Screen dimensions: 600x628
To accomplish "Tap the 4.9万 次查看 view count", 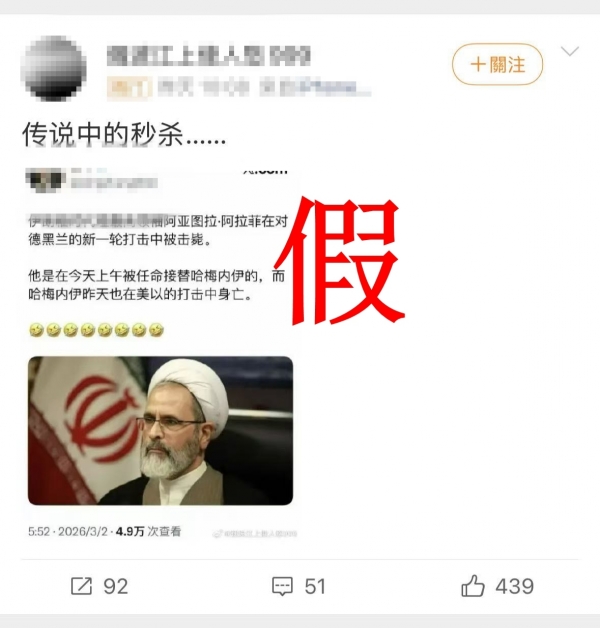I will [x=149, y=531].
